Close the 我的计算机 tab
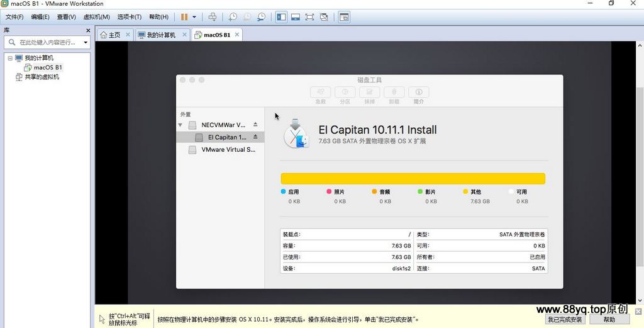This screenshot has width=644, height=328. tap(184, 35)
